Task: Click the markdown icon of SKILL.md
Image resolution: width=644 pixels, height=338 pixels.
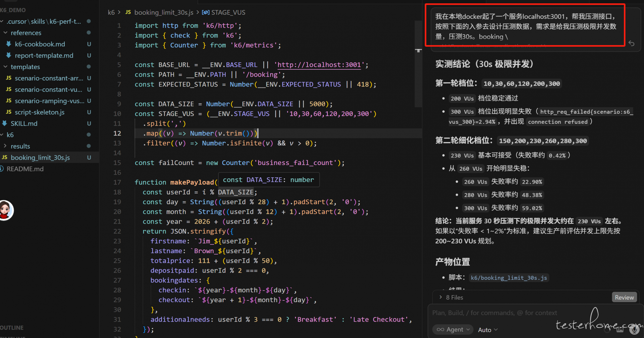Action: pyautogui.click(x=5, y=123)
